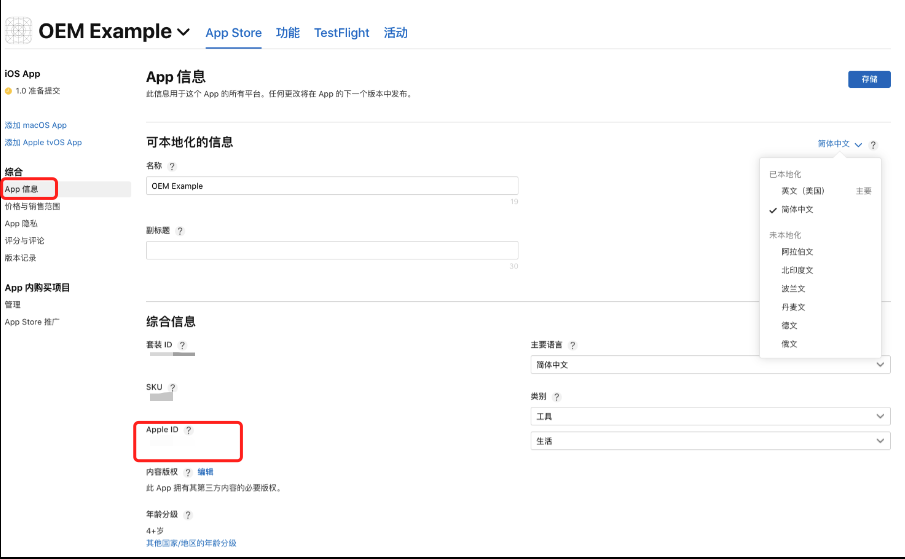Viewport: 905px width, 559px height.
Task: Click the 编辑 link for 内容版权
Action: (x=205, y=472)
